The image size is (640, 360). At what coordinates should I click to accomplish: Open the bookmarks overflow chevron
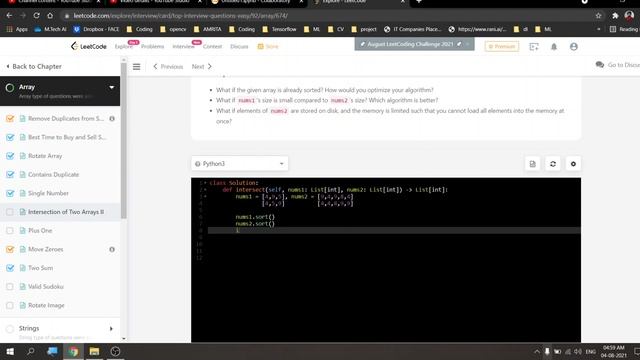coord(598,29)
